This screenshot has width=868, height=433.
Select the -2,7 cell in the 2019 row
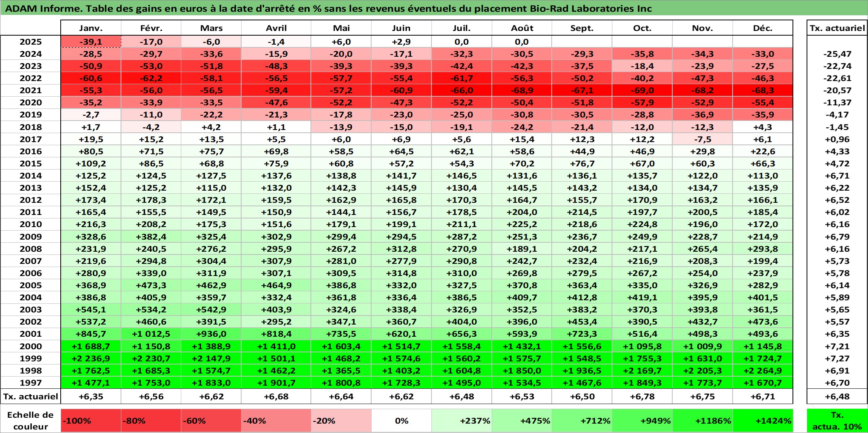click(91, 115)
